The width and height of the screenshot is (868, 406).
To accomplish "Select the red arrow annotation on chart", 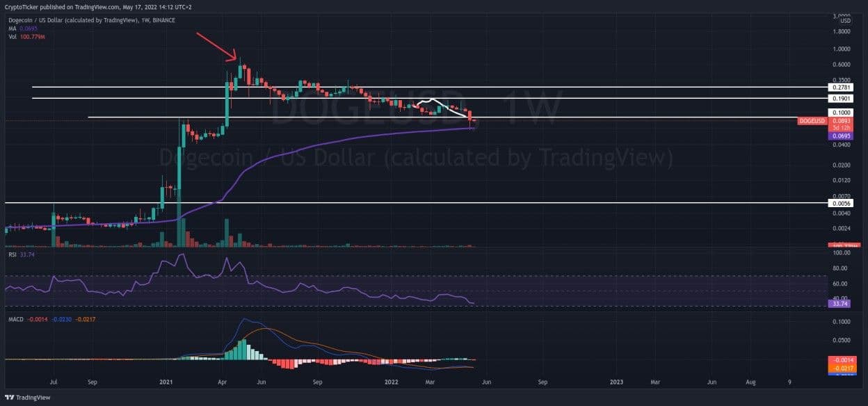I will (x=217, y=45).
